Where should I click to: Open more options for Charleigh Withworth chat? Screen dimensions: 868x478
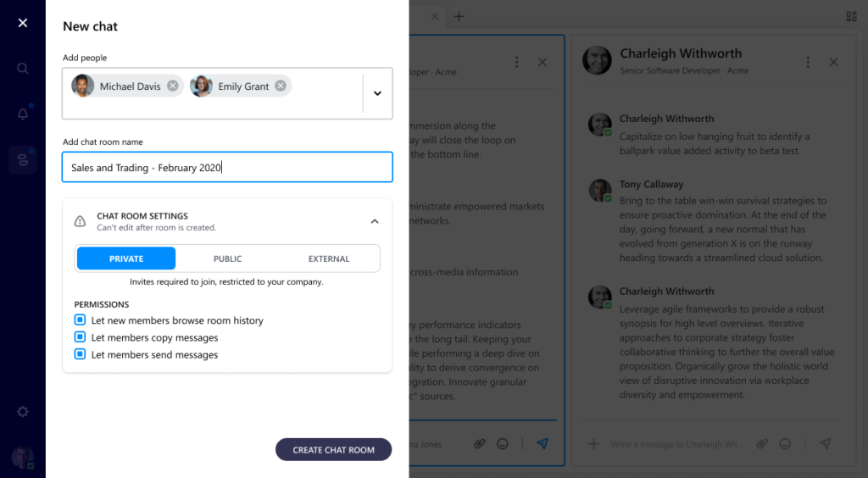tap(808, 62)
